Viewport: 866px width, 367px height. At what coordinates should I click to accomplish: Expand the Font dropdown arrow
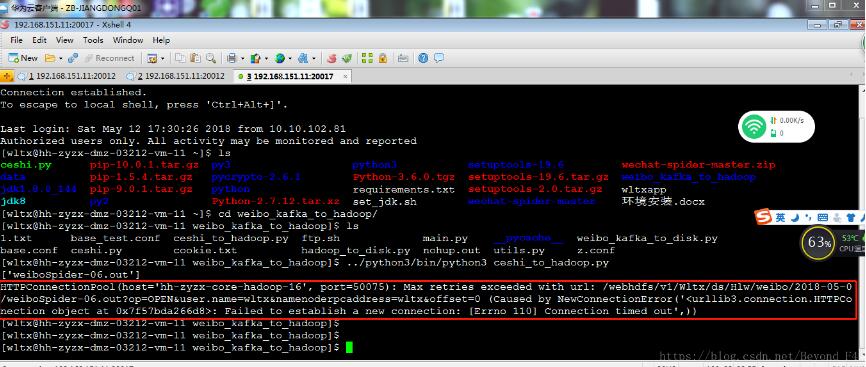[x=313, y=58]
